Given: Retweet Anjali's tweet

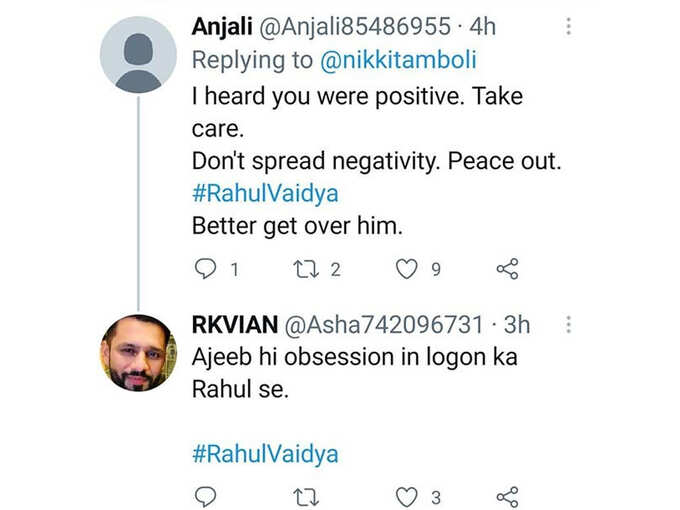Looking at the screenshot, I should 306,269.
